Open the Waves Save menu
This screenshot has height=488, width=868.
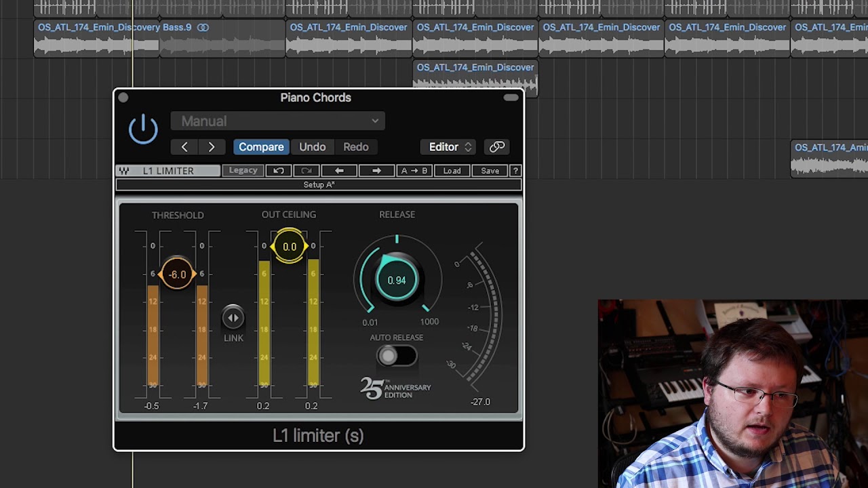pyautogui.click(x=490, y=171)
